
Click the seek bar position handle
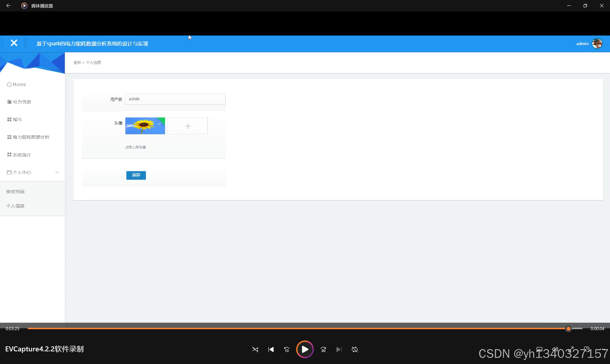coord(568,329)
